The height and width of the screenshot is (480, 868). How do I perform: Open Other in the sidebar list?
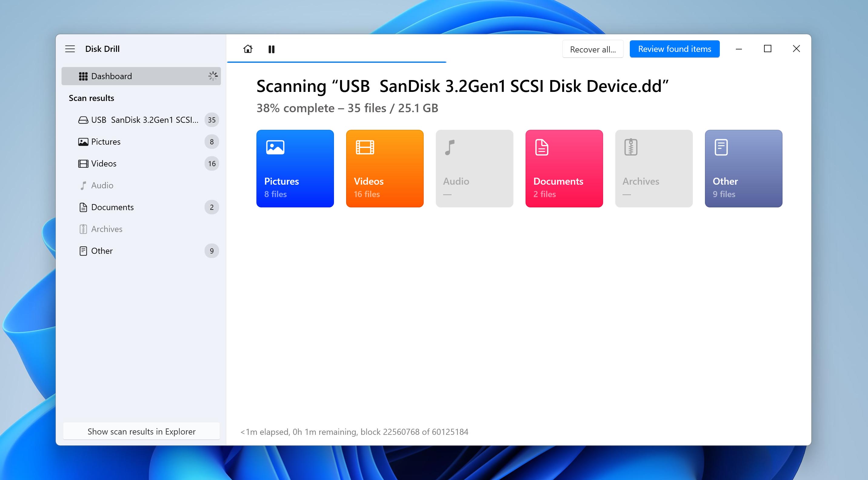141,251
